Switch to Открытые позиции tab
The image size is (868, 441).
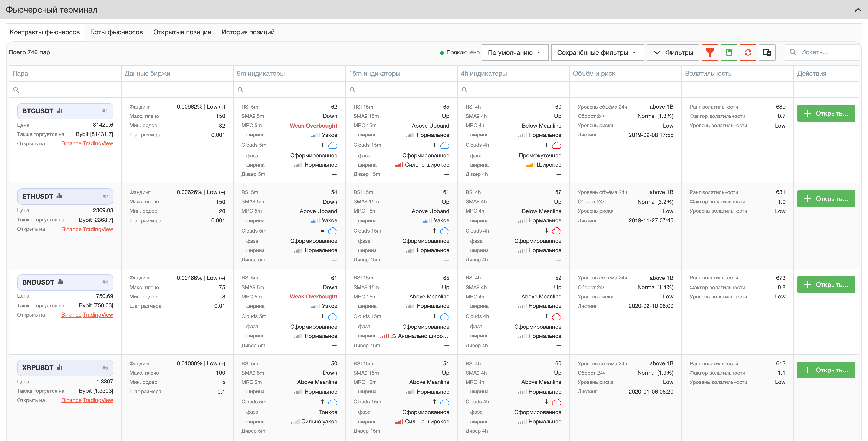(x=182, y=32)
